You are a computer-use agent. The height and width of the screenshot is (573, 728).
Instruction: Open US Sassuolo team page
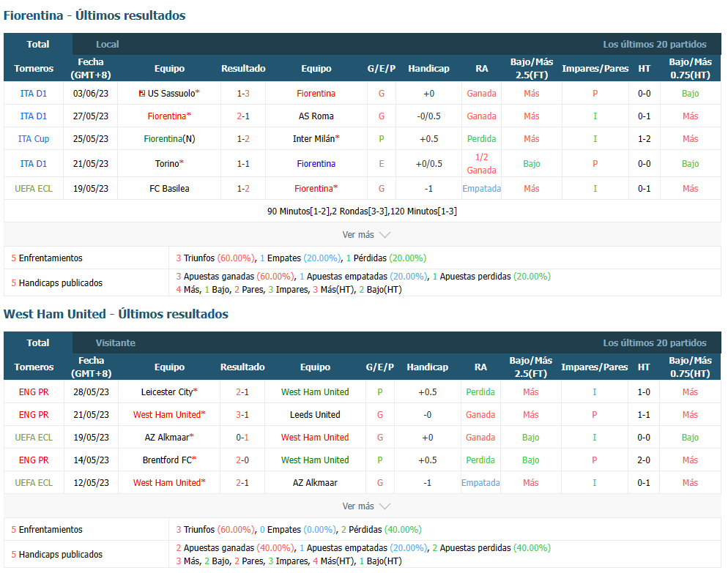point(171,94)
